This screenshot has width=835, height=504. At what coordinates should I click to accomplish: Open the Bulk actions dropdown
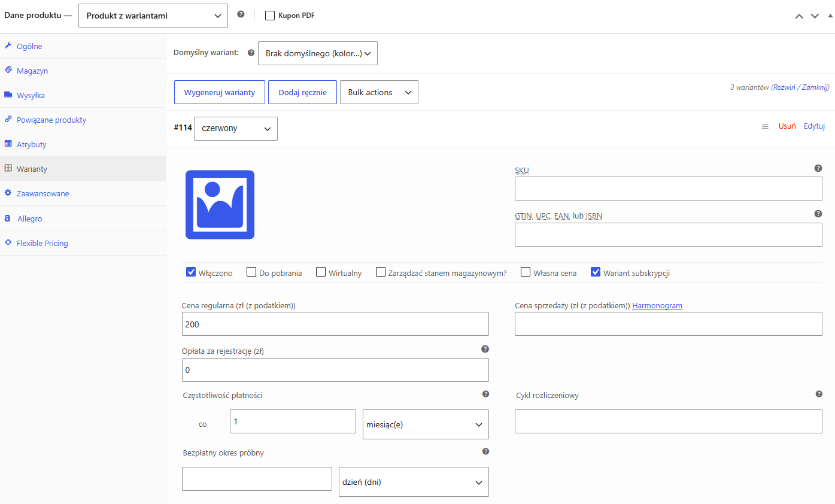click(379, 92)
